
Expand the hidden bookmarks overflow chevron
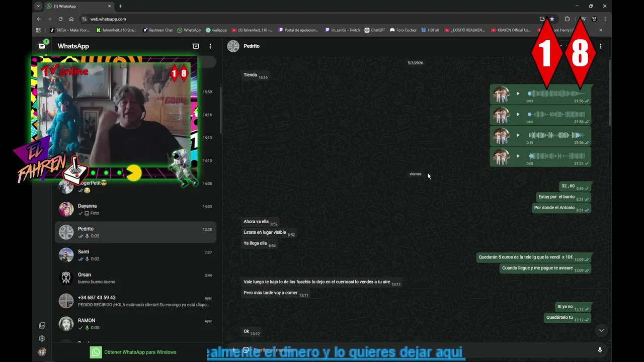coord(601,30)
